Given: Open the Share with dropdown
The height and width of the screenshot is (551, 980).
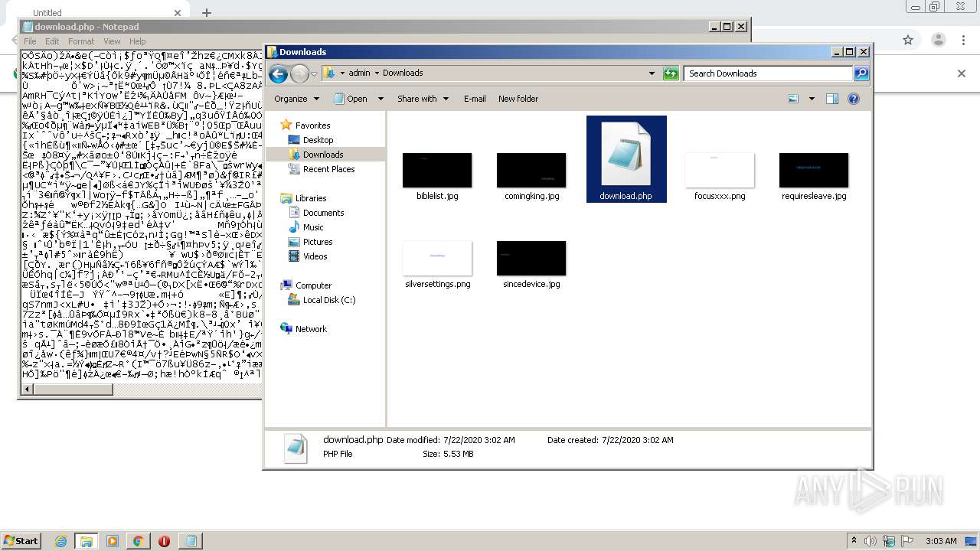Looking at the screenshot, I should tap(422, 99).
